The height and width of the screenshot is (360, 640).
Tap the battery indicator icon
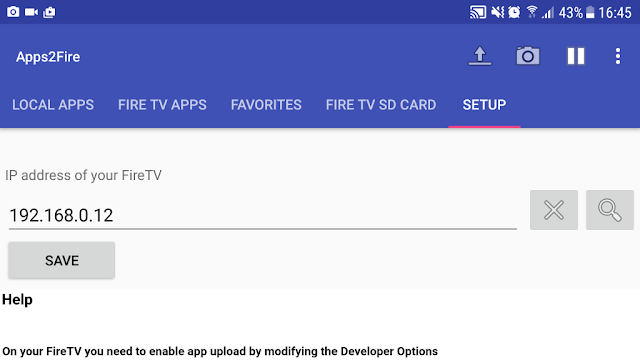(590, 13)
